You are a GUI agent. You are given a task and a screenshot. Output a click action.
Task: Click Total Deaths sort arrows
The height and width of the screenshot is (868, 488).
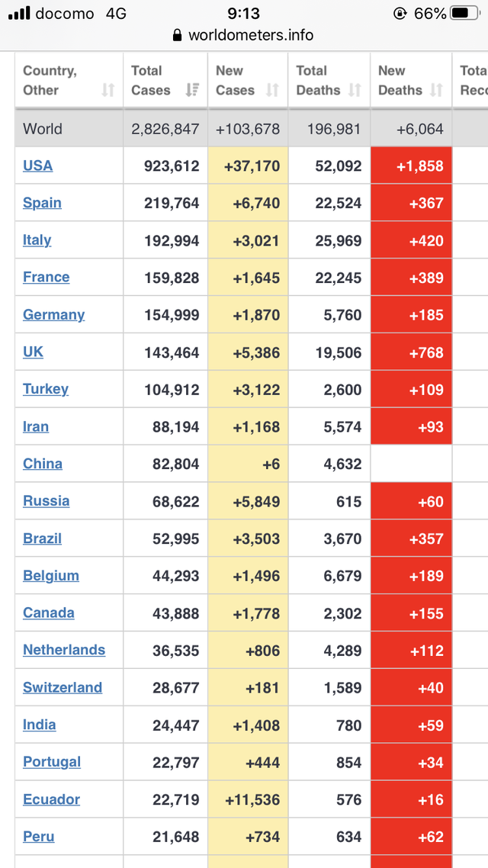pyautogui.click(x=355, y=90)
